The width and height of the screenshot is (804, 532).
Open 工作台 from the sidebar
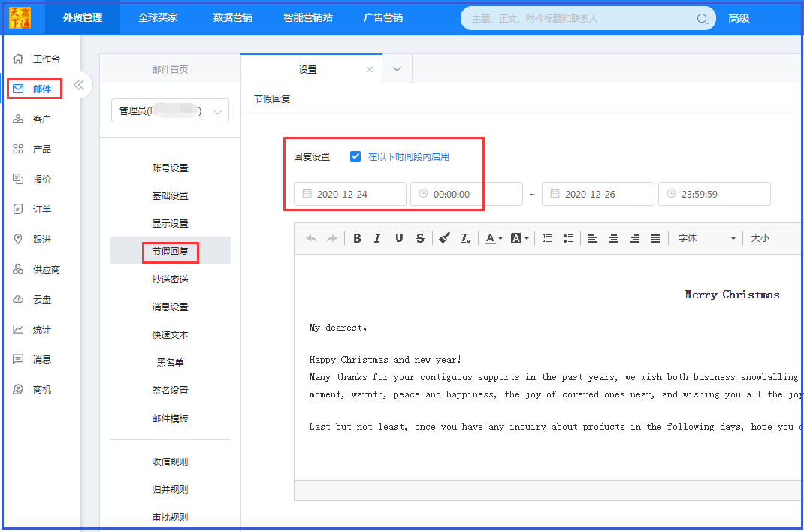coord(36,59)
